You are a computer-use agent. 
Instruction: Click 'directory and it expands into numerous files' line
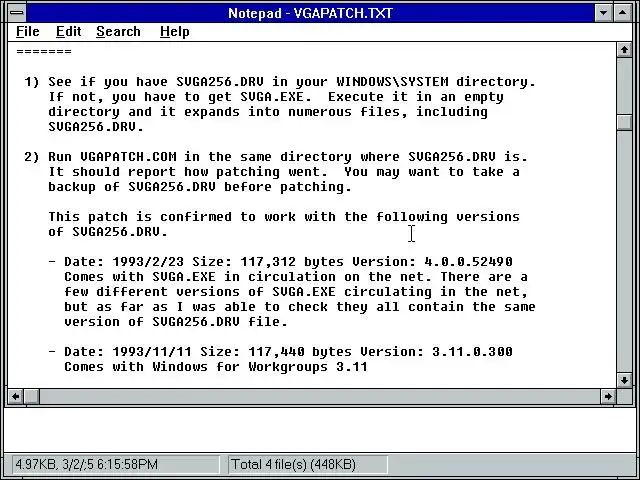click(268, 112)
